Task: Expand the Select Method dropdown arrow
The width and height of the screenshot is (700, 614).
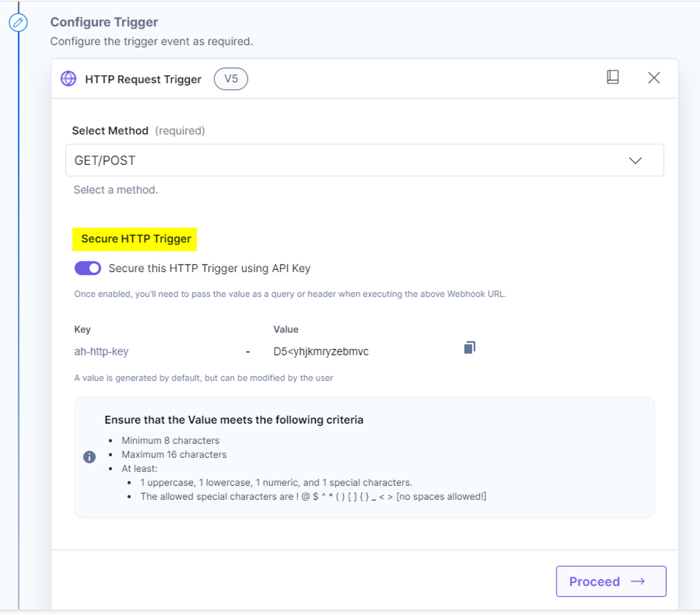Action: pyautogui.click(x=635, y=161)
